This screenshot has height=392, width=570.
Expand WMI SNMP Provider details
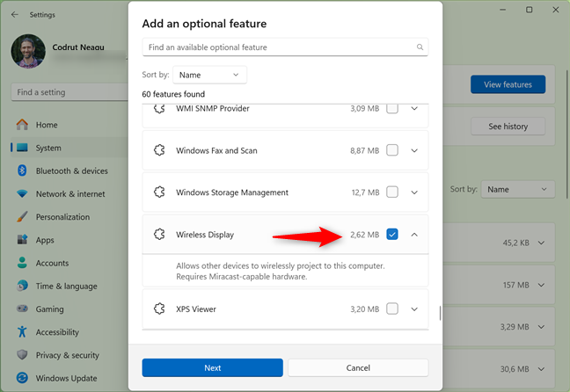pyautogui.click(x=414, y=108)
